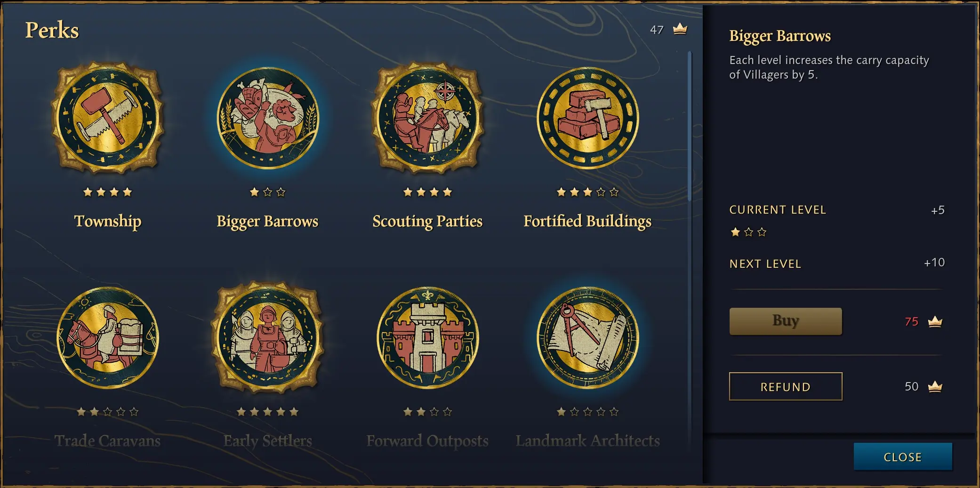980x488 pixels.
Task: Select the Trade Caravans perk medallion
Action: (108, 338)
